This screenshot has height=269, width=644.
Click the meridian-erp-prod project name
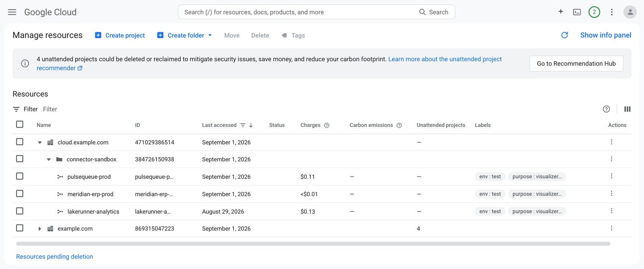pos(91,194)
